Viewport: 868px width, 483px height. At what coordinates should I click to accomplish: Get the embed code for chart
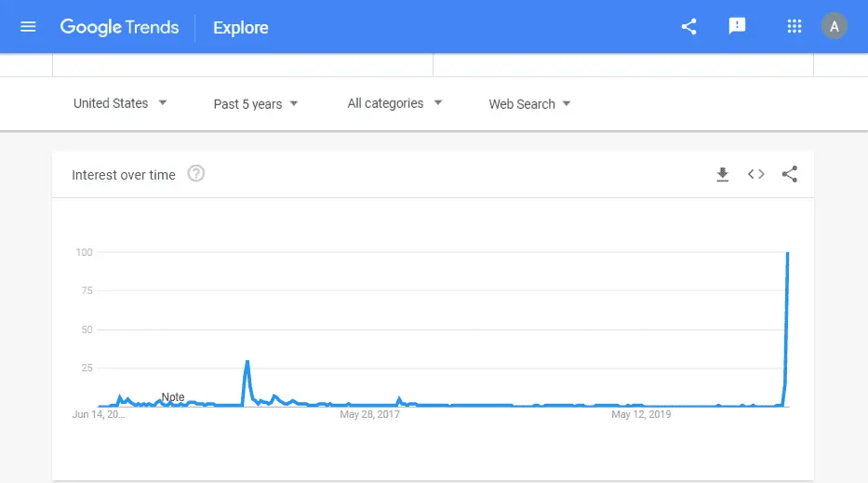(x=755, y=174)
